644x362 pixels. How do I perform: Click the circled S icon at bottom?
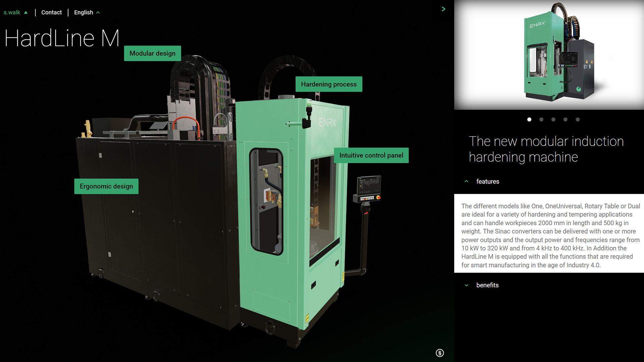pyautogui.click(x=440, y=353)
